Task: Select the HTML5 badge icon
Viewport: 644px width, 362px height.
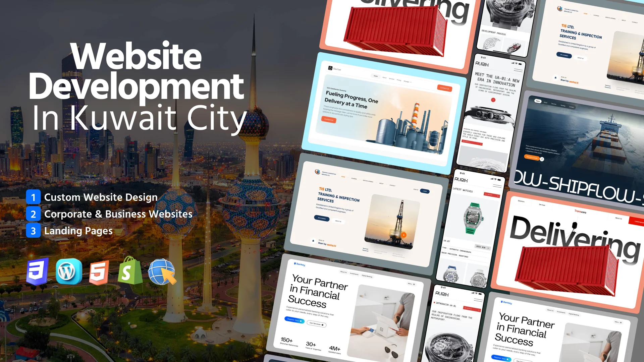Action: pyautogui.click(x=100, y=272)
